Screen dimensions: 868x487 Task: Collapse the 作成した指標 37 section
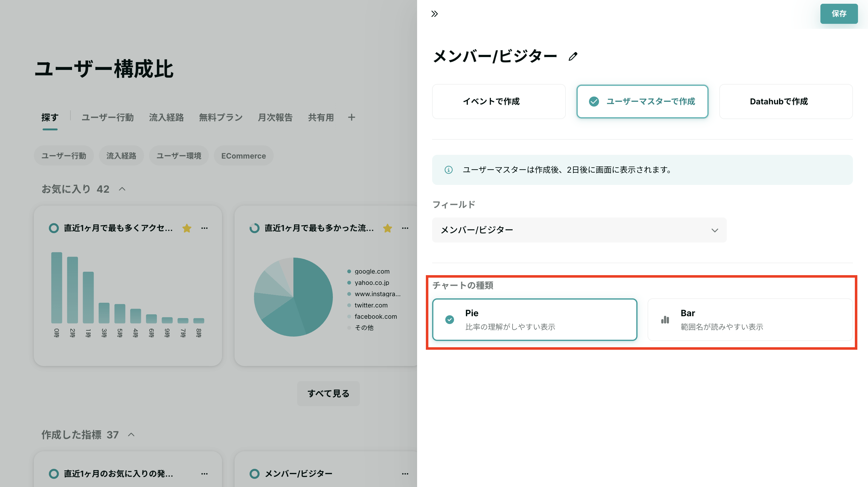coord(132,435)
